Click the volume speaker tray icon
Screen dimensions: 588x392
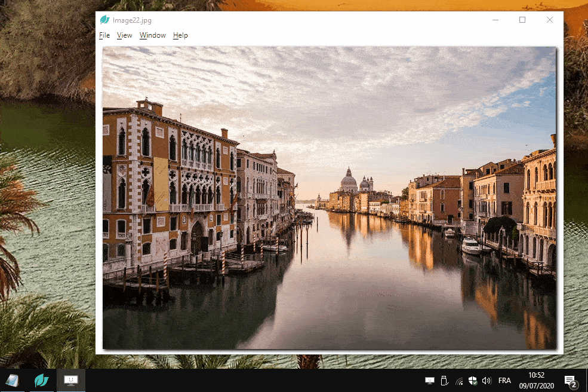(x=487, y=381)
